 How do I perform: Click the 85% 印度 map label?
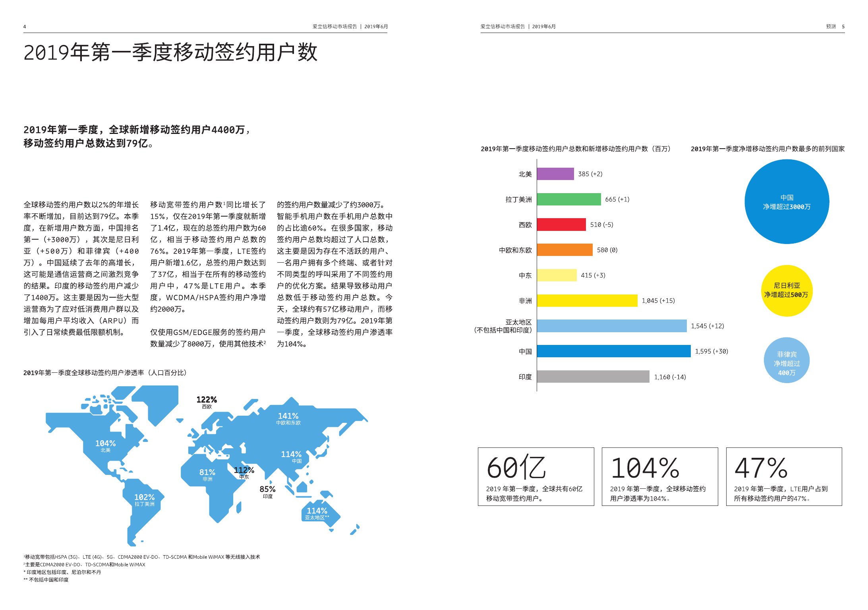[267, 492]
